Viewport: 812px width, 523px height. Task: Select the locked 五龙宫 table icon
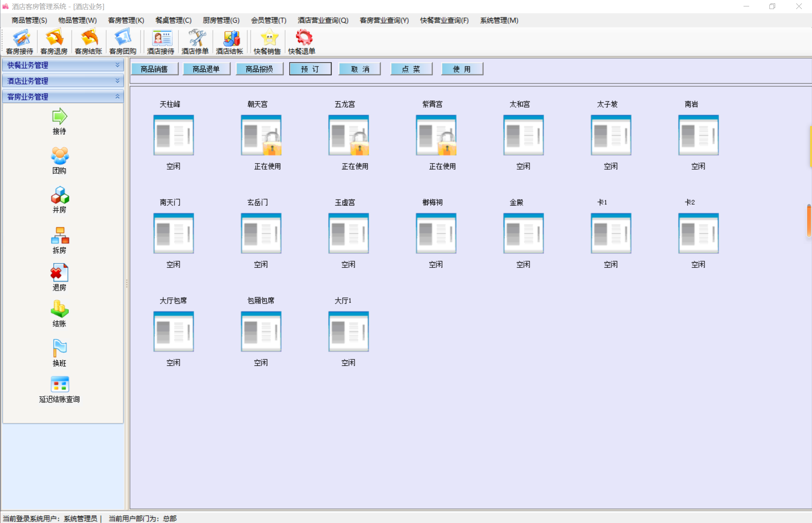(x=348, y=135)
